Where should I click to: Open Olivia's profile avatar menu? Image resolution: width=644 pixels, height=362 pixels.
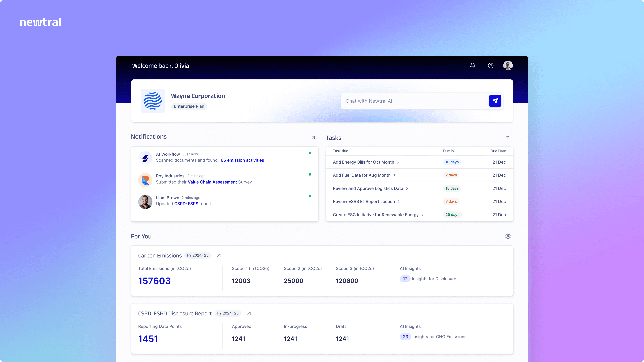pyautogui.click(x=508, y=66)
